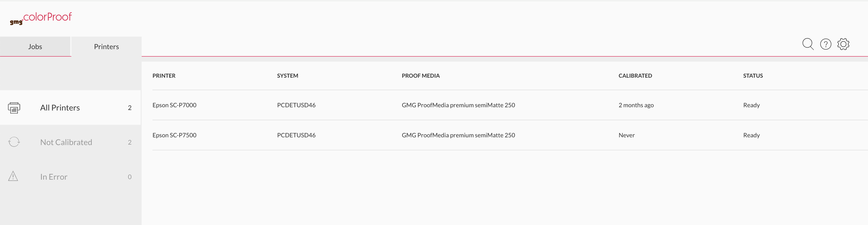This screenshot has height=225, width=868.
Task: Open the Epson SC-P7000 printer row
Action: pyautogui.click(x=510, y=105)
